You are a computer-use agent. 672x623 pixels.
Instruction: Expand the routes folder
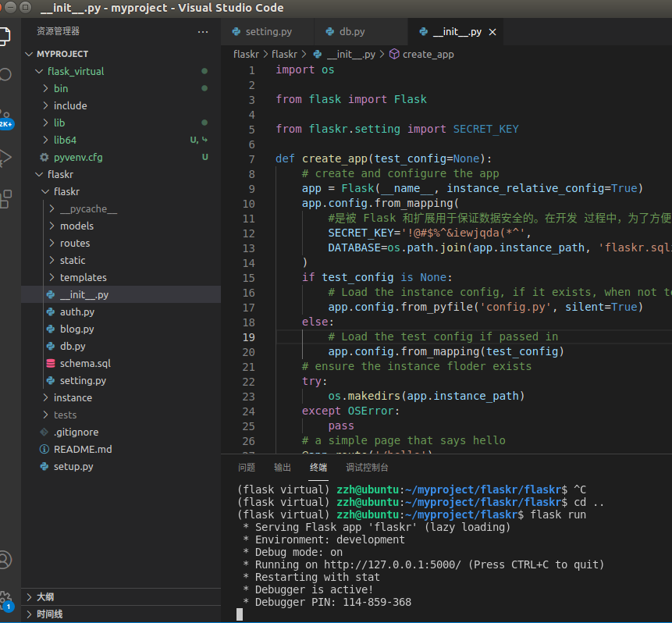click(52, 243)
